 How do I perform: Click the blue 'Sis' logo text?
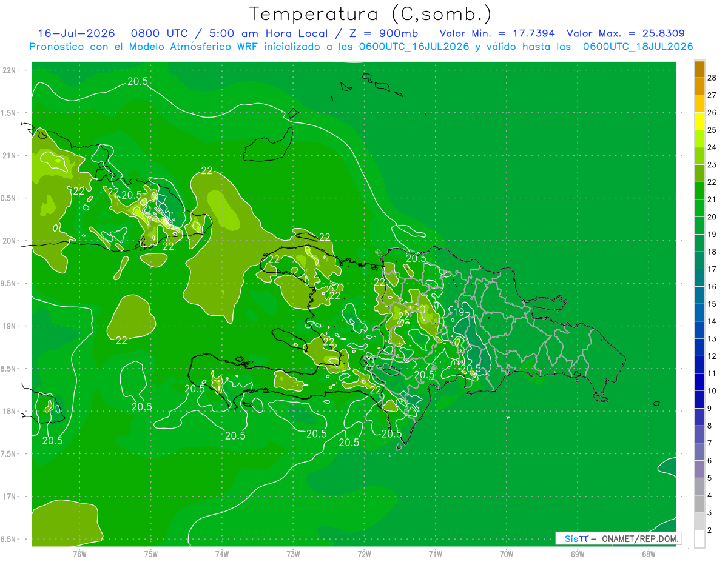click(571, 538)
